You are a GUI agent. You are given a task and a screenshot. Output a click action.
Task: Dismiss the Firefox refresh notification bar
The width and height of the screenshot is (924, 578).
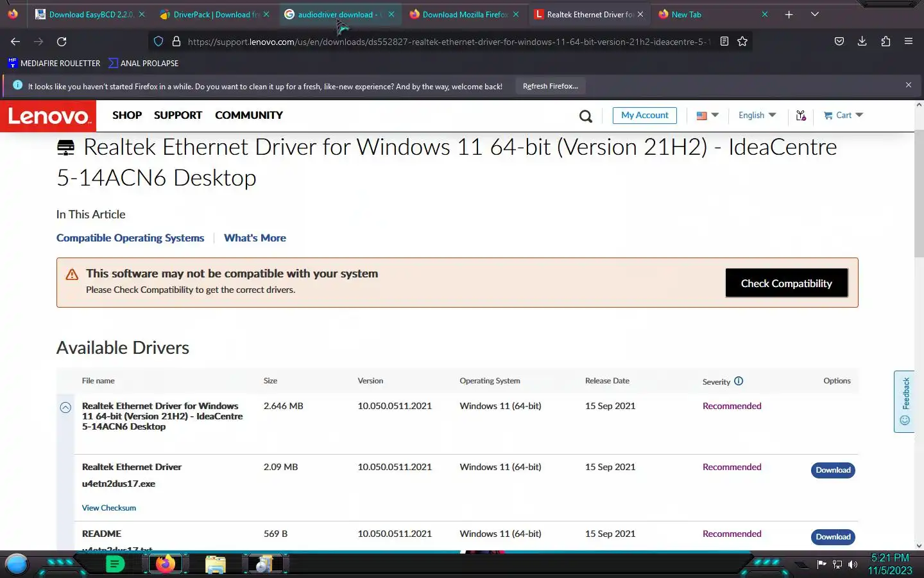[x=909, y=85]
